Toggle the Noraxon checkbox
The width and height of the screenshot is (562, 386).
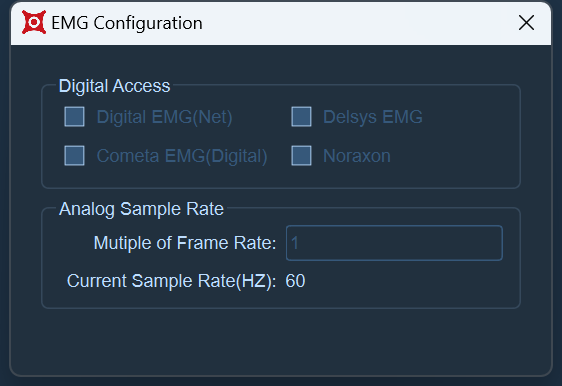(301, 156)
